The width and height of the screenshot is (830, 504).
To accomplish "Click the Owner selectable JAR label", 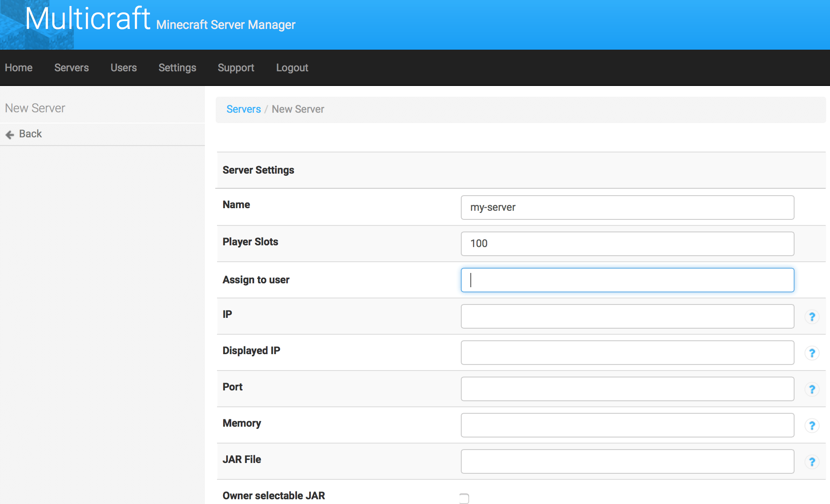I will [x=274, y=496].
